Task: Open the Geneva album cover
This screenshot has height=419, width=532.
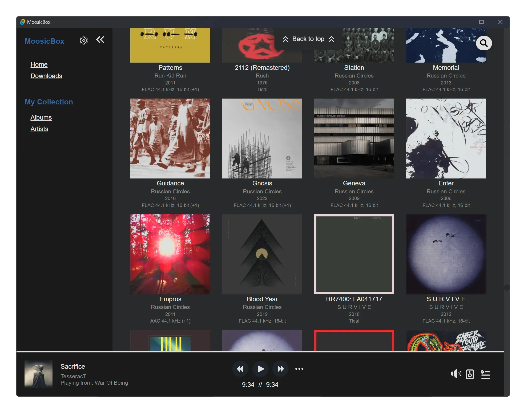Action: 354,139
